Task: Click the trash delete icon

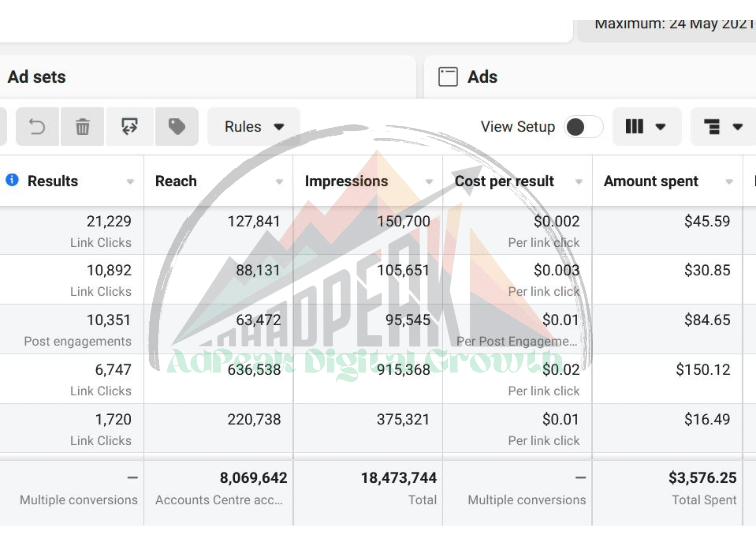Action: 82,127
